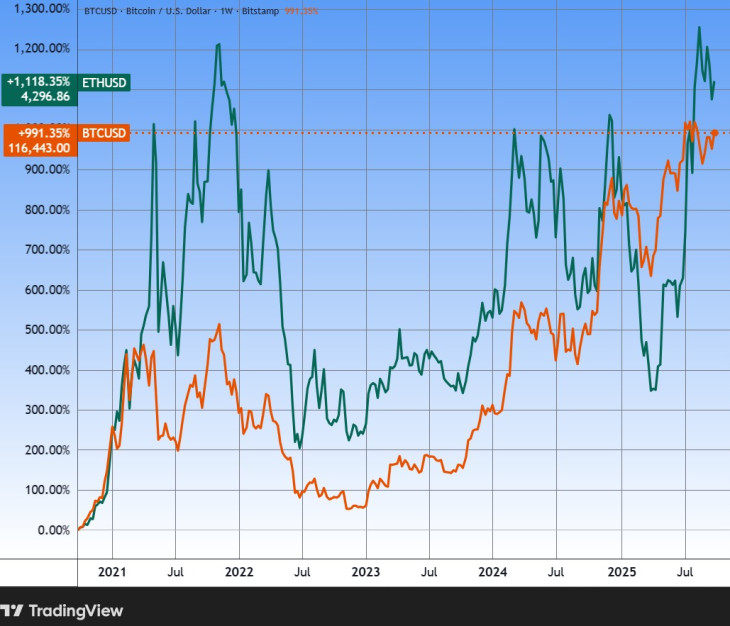Click the +991.35% BTC change tag
This screenshot has width=730, height=626.
42,133
